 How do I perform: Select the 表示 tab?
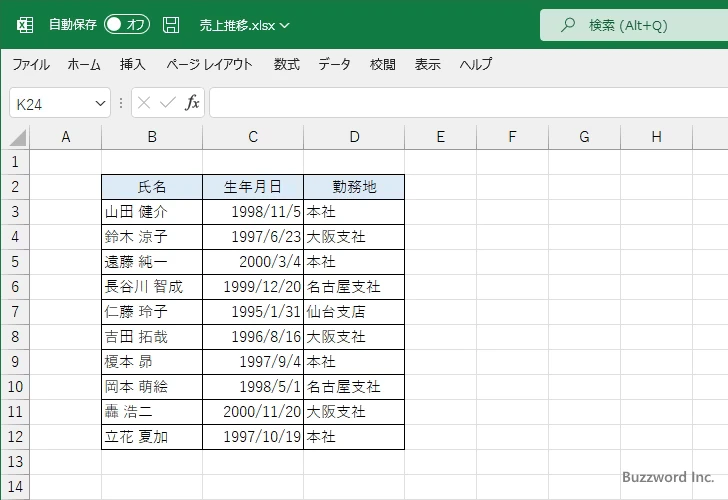428,64
